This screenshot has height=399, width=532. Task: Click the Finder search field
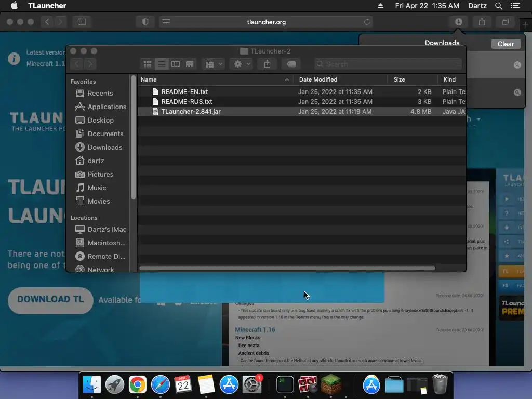click(x=388, y=64)
